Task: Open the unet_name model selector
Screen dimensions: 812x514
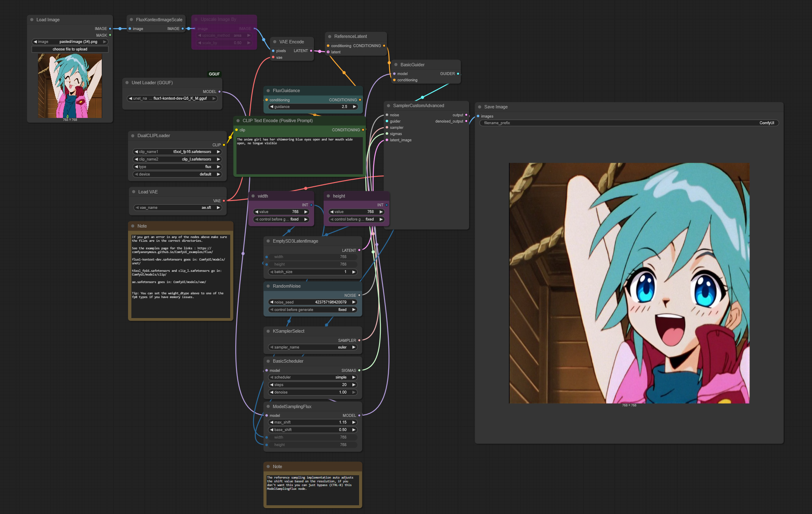Action: (x=172, y=98)
